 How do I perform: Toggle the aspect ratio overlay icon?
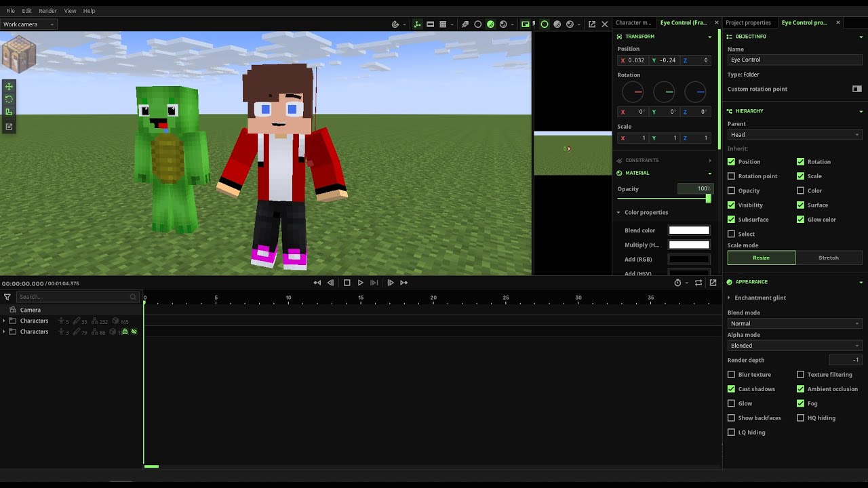tap(430, 24)
